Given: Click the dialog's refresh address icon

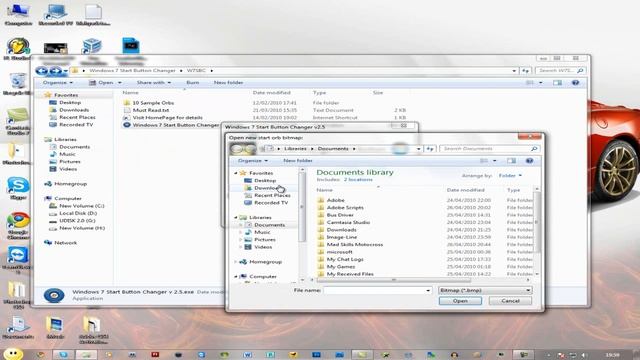Looking at the screenshot, I should [x=430, y=149].
